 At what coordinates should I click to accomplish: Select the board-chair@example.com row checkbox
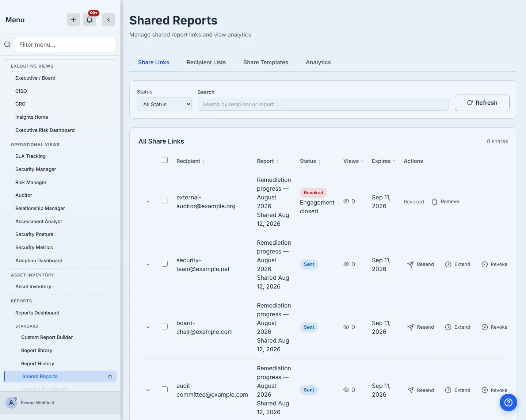click(165, 327)
